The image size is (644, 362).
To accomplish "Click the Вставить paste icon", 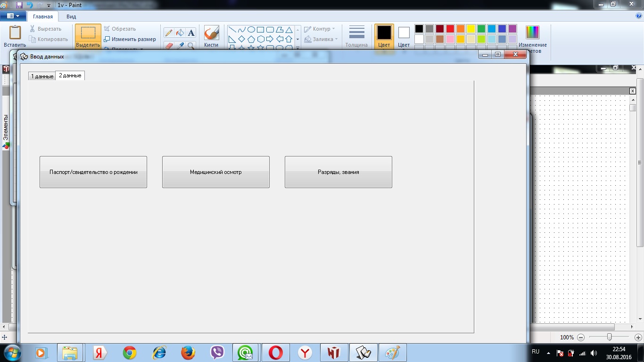I will point(15,36).
